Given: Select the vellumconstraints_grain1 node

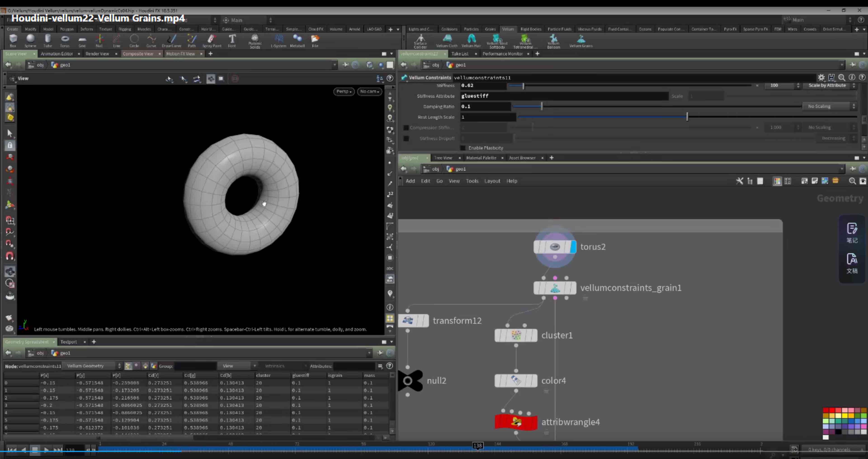Looking at the screenshot, I should click(x=555, y=288).
